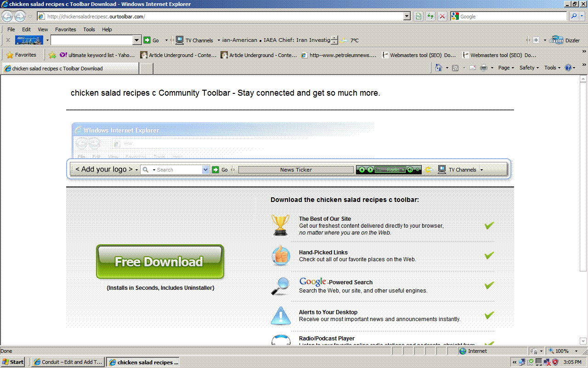The height and width of the screenshot is (368, 588).
Task: Click the green Free Download button
Action: pos(160,262)
